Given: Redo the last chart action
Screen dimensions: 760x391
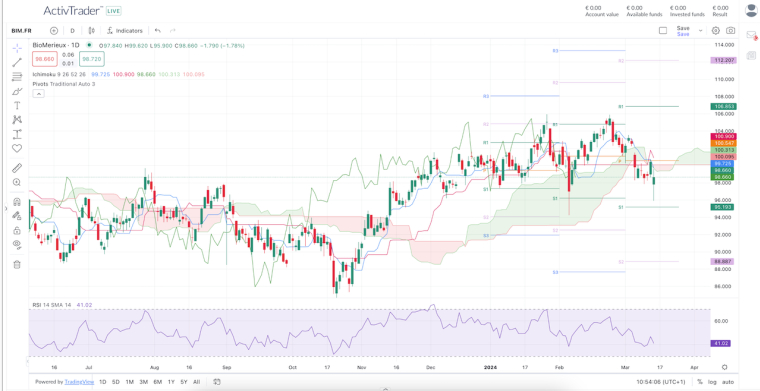Looking at the screenshot, I should (x=173, y=31).
